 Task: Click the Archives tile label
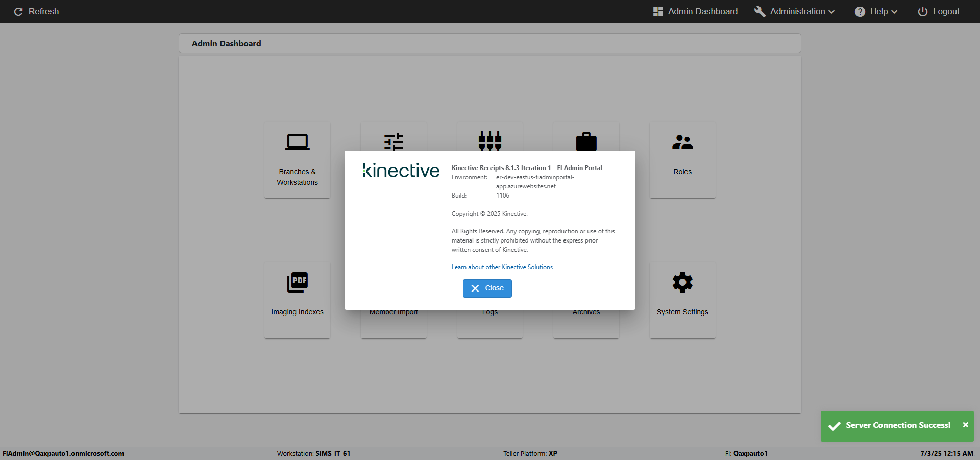pyautogui.click(x=586, y=312)
